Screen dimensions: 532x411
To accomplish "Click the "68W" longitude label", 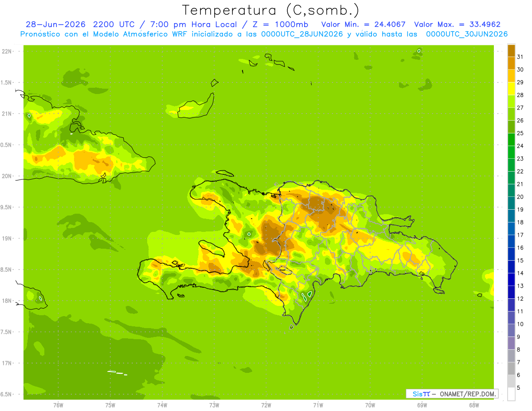I will pyautogui.click(x=474, y=406).
